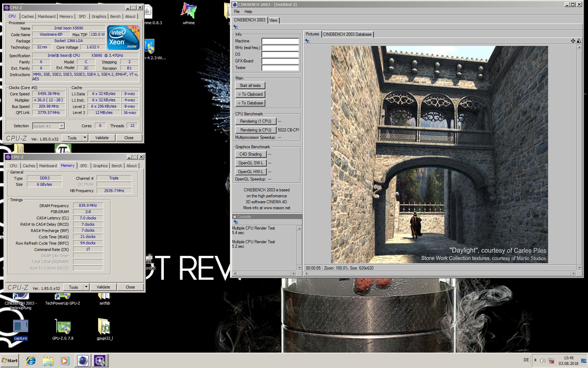This screenshot has height=368, width=588.
Task: Switch to Mainboard tab in top CPU-Z window
Action: pos(47,16)
